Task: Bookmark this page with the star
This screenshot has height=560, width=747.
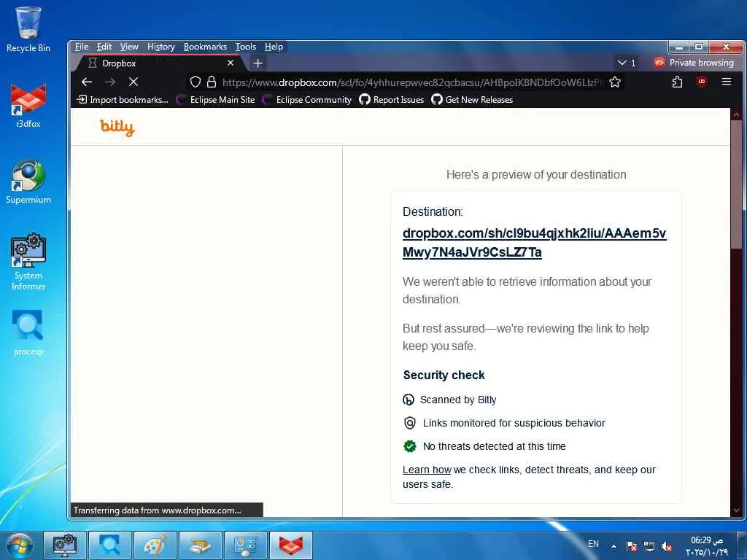Action: click(x=615, y=82)
